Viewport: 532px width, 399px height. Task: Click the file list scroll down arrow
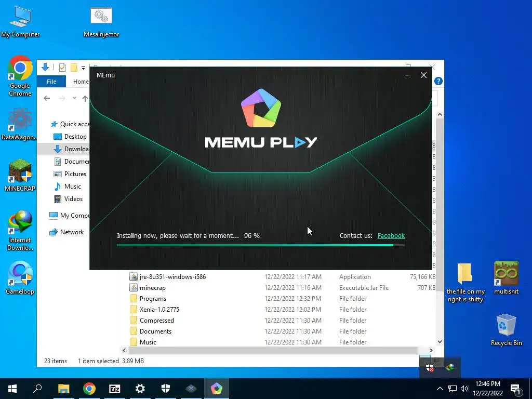tap(440, 342)
